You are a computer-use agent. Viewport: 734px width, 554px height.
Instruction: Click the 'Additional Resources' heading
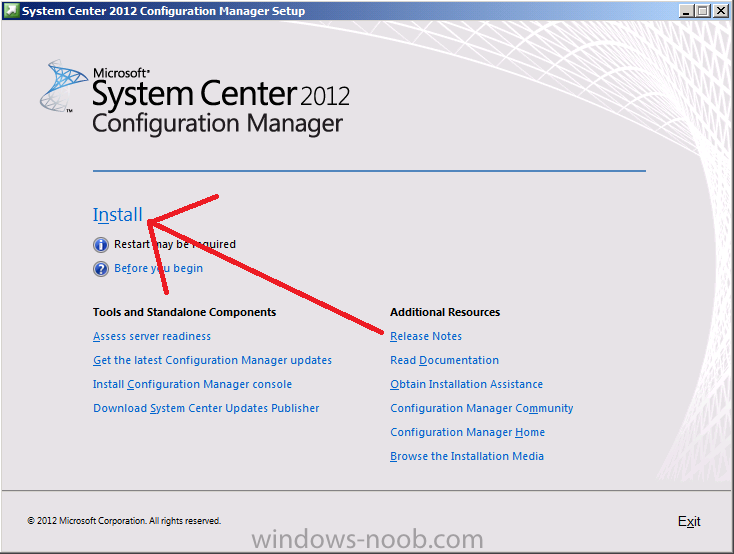point(445,312)
